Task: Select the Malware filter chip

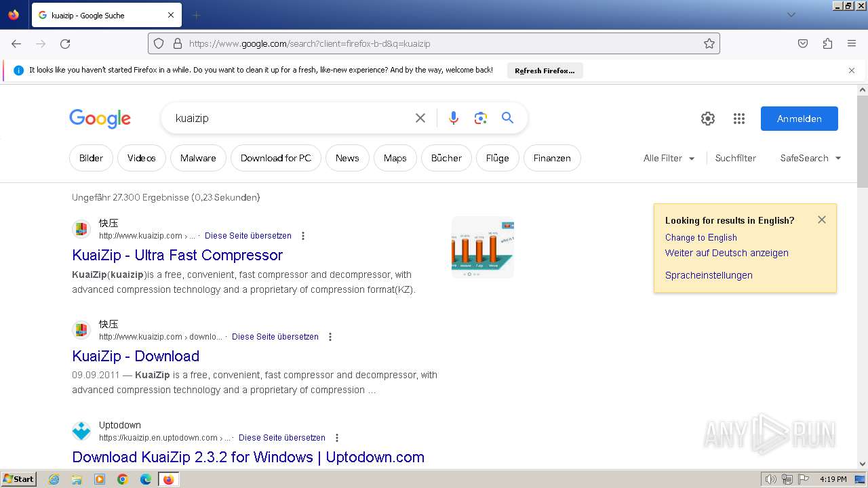Action: (198, 158)
